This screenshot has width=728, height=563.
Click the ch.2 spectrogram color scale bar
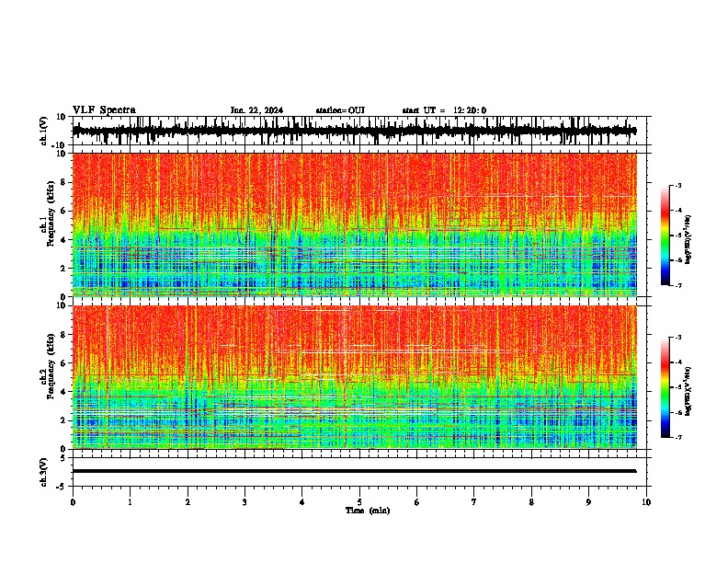(665, 387)
